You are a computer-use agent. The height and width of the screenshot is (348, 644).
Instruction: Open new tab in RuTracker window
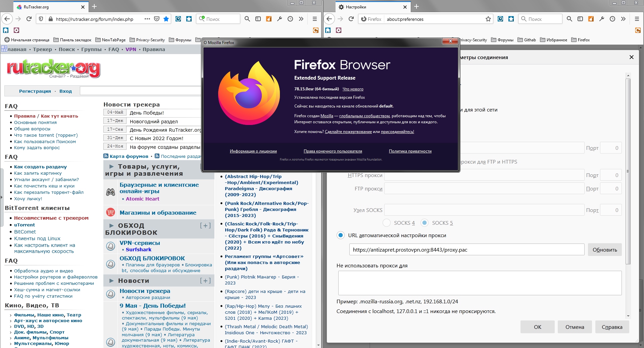coord(94,6)
